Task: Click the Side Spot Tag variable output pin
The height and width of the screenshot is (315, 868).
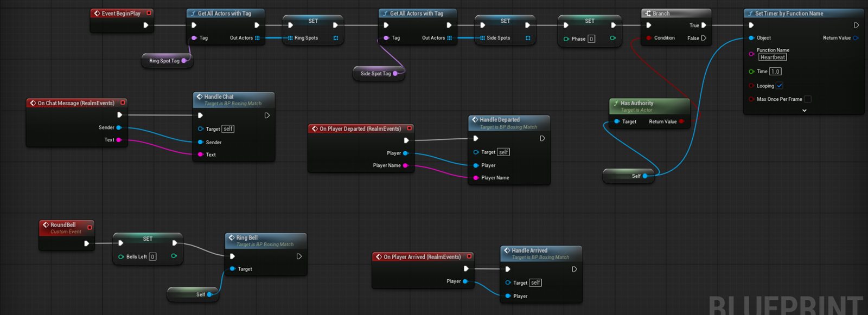Action: point(395,74)
